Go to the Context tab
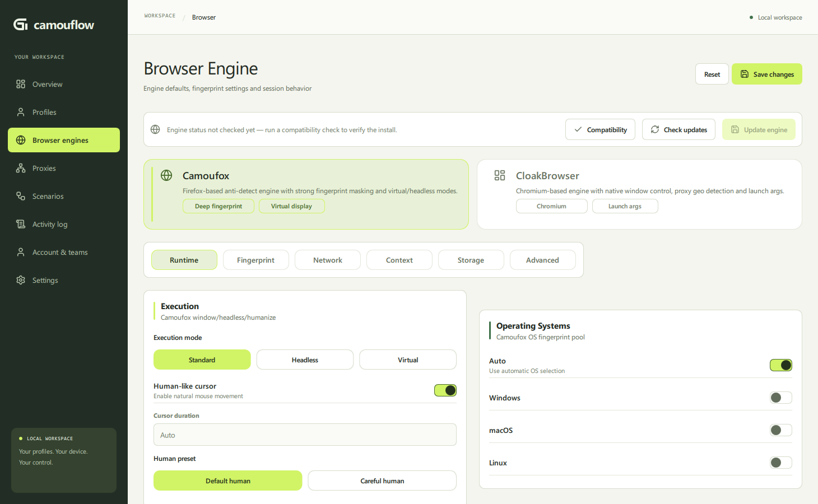 point(399,260)
